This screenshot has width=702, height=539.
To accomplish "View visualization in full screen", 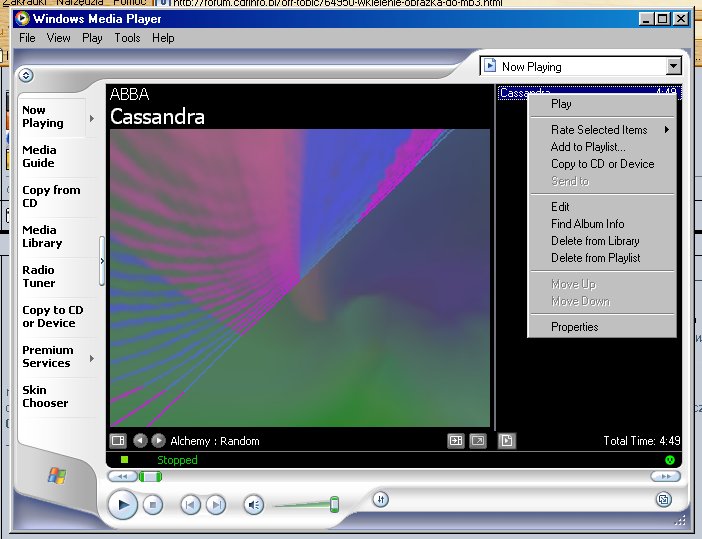I will click(x=478, y=441).
